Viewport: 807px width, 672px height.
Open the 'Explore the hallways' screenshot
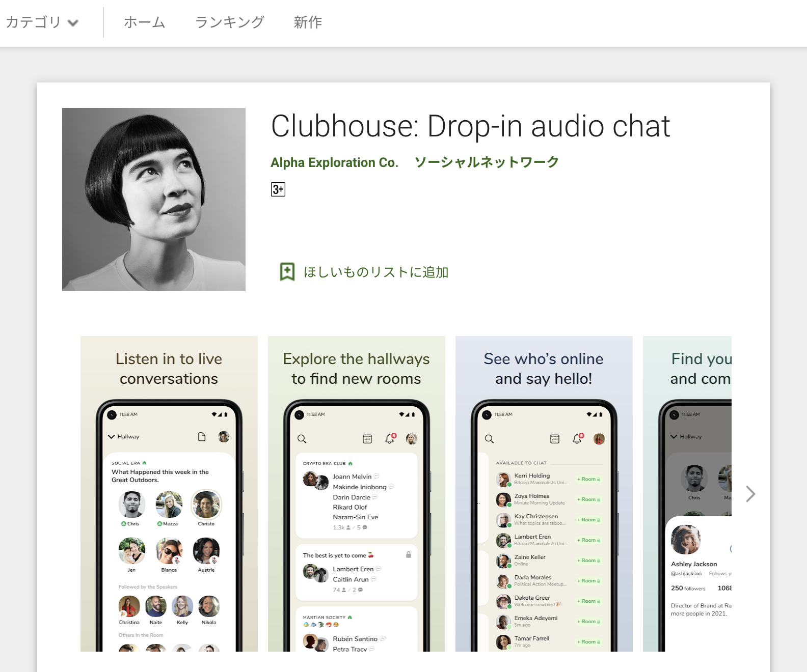[x=357, y=494]
